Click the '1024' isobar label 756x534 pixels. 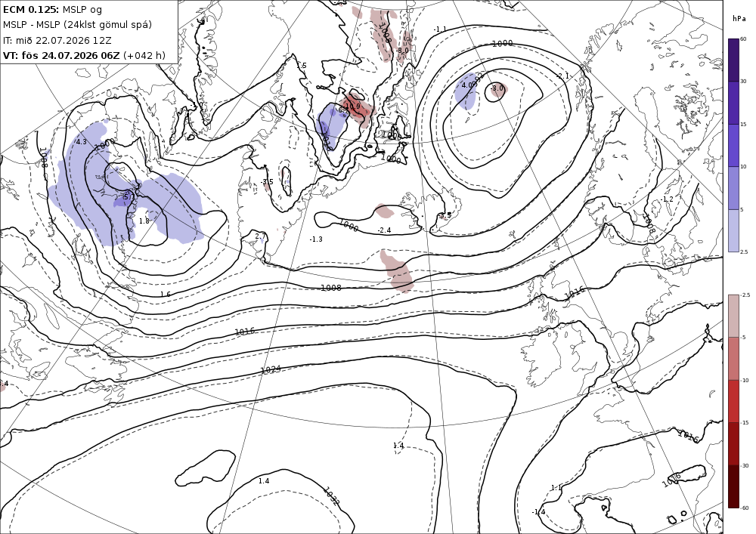(x=271, y=369)
